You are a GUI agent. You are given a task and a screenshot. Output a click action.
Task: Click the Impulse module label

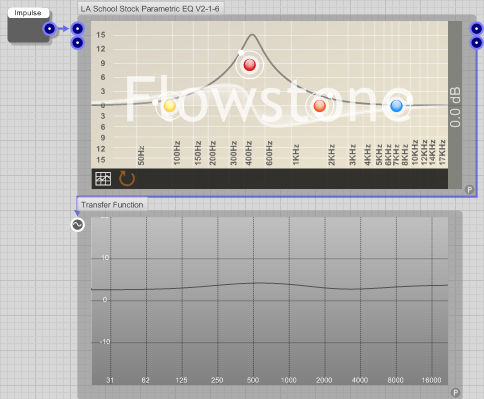click(x=28, y=13)
